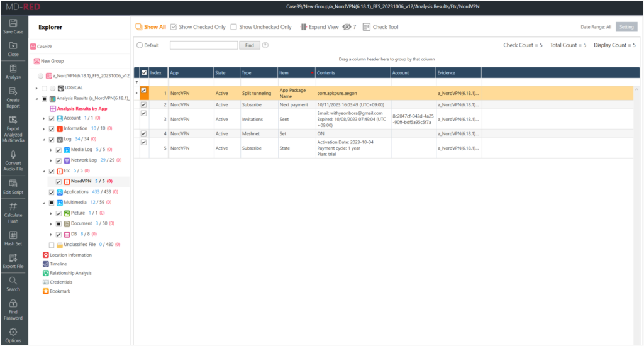The width and height of the screenshot is (644, 346).
Task: Open the Check Tool icon
Action: pos(367,27)
